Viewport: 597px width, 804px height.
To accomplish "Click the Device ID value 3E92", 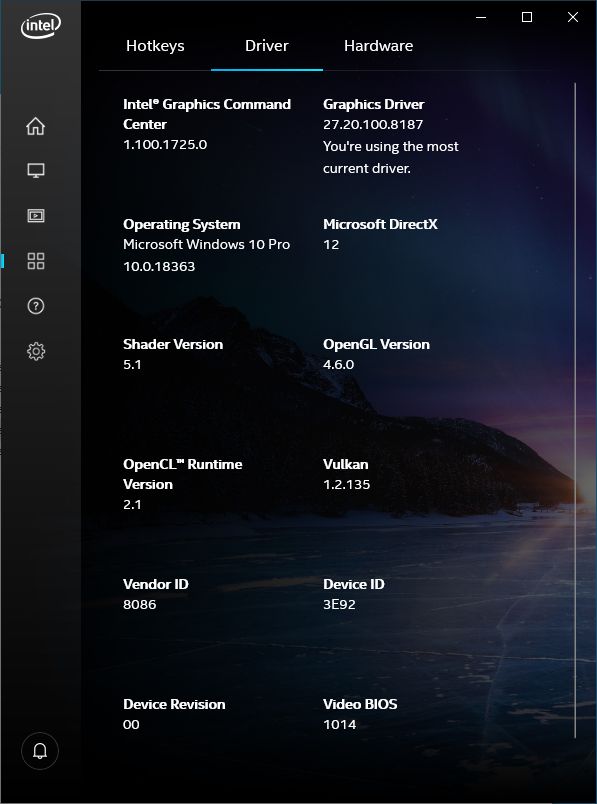I will coord(339,605).
